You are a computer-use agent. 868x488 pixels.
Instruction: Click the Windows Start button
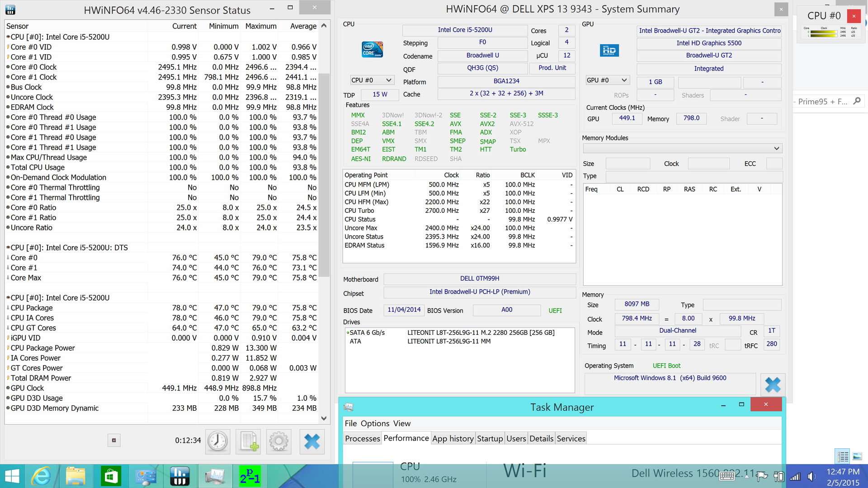12,476
